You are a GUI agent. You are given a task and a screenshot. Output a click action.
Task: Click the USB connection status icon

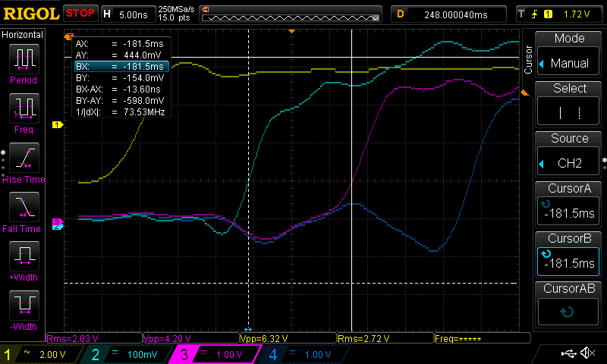point(568,353)
